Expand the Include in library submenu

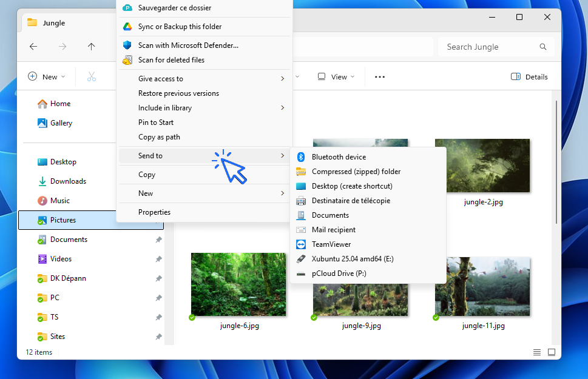(x=283, y=107)
